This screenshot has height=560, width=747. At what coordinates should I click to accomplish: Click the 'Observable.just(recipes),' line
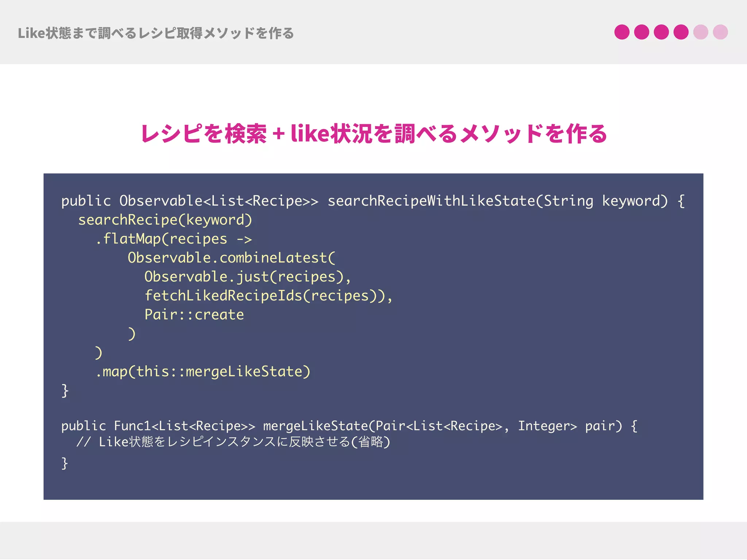[x=248, y=277]
